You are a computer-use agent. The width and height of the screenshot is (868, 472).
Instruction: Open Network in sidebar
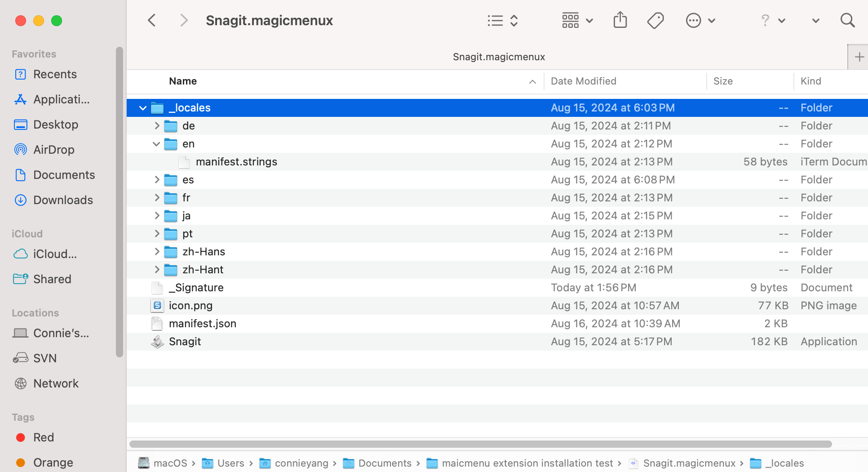pyautogui.click(x=56, y=383)
